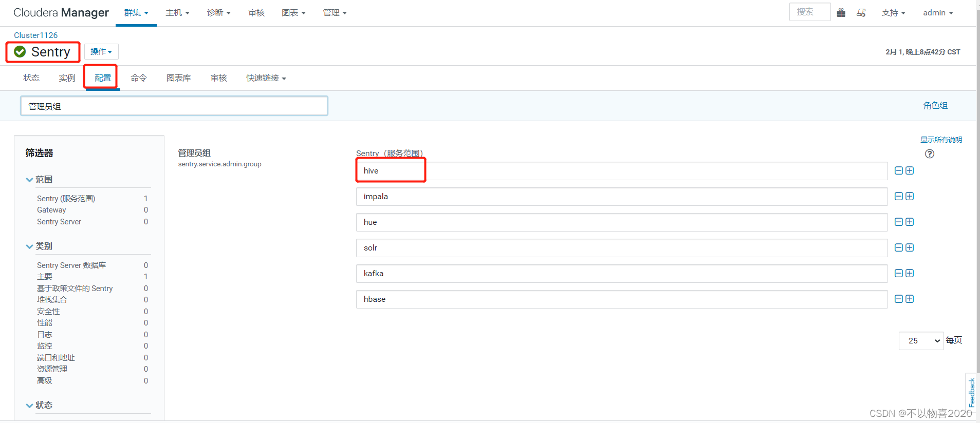Filter by 安全性 category
The image size is (980, 423).
(48, 312)
